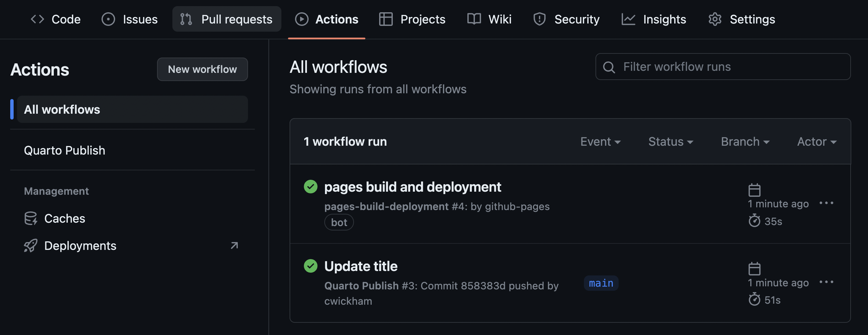The width and height of the screenshot is (868, 335).
Task: Select the Quarto Publish workflow
Action: click(x=64, y=150)
